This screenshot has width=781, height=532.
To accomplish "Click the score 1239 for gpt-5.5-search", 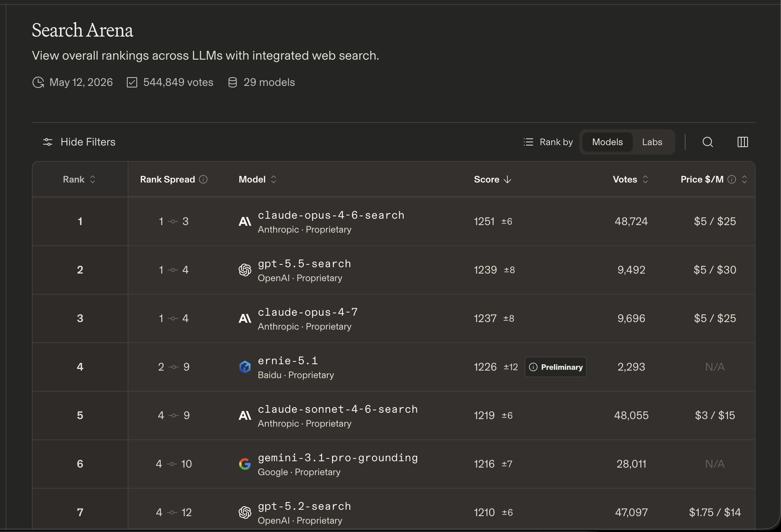I will (485, 270).
